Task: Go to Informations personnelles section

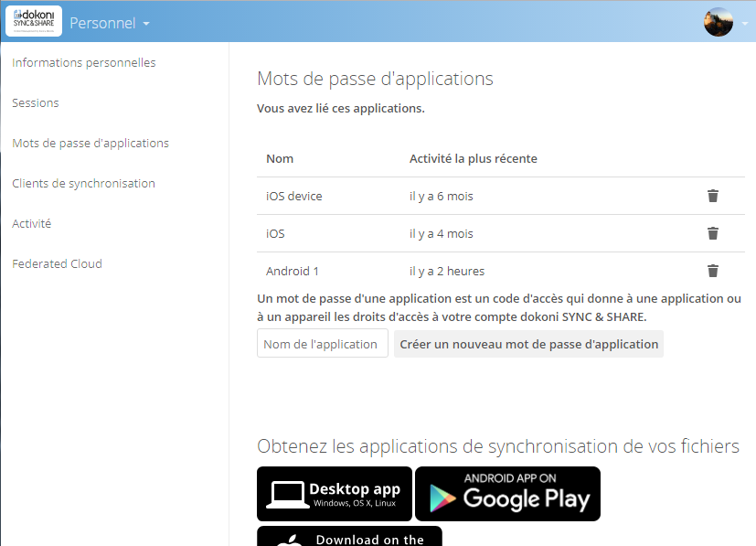Action: coord(84,63)
